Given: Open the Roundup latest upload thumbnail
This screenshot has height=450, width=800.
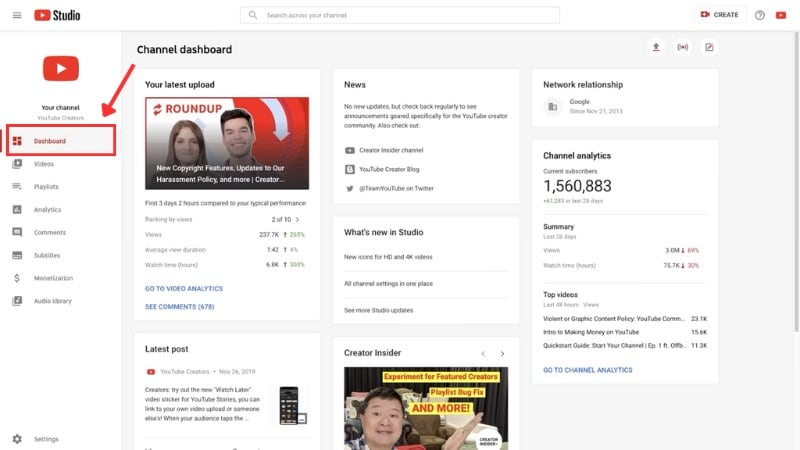Looking at the screenshot, I should point(227,143).
